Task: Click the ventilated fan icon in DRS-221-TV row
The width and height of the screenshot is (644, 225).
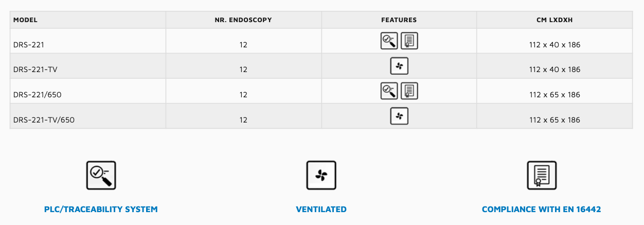Action: click(x=399, y=66)
